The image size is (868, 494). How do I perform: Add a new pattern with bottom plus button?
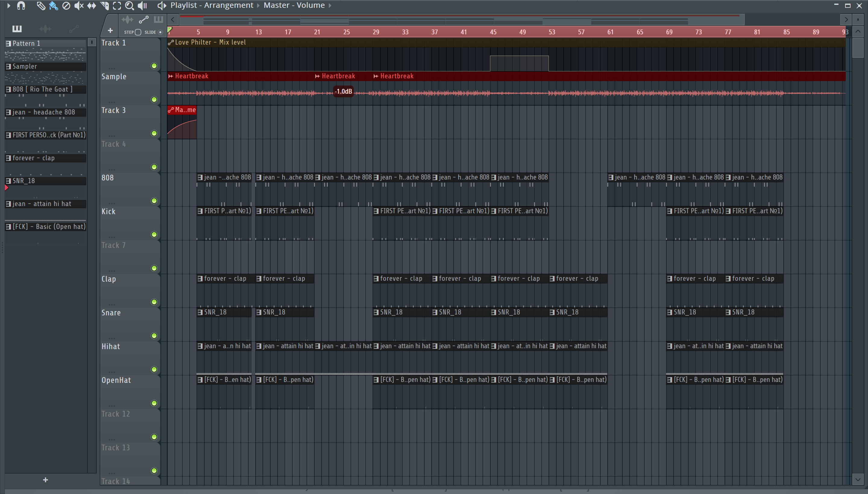pyautogui.click(x=46, y=480)
